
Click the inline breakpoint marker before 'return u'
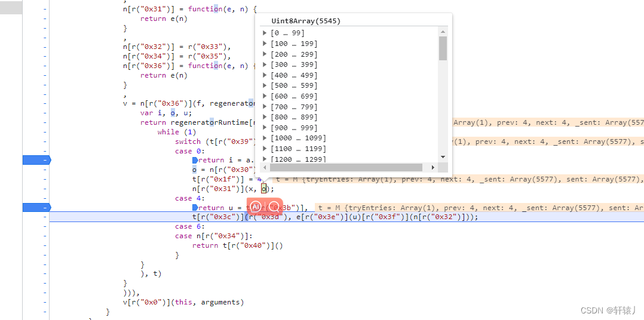tap(195, 208)
